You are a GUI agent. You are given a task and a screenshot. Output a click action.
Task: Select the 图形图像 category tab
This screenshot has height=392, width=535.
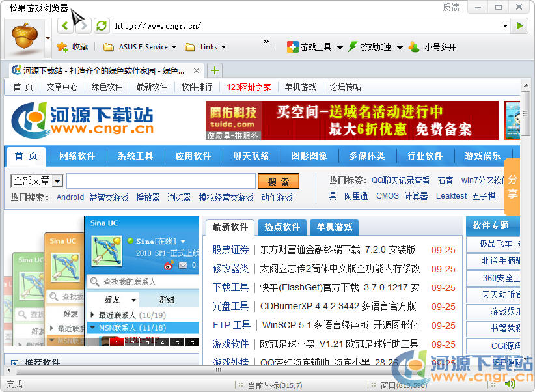pos(309,156)
